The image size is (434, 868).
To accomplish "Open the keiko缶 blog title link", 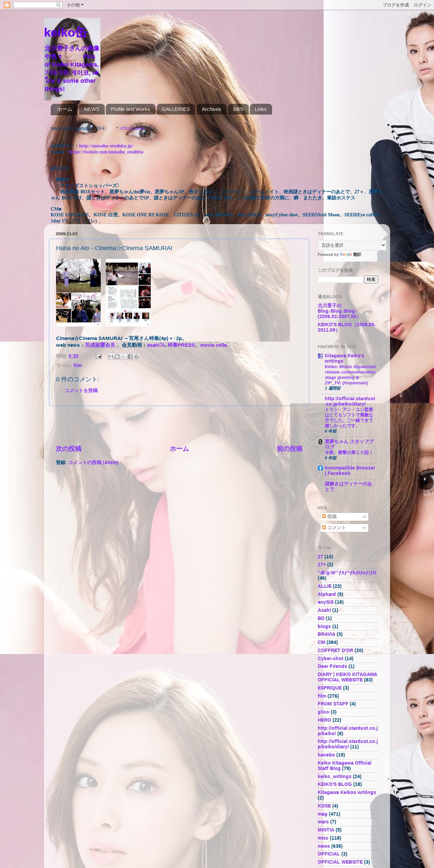I will (66, 32).
